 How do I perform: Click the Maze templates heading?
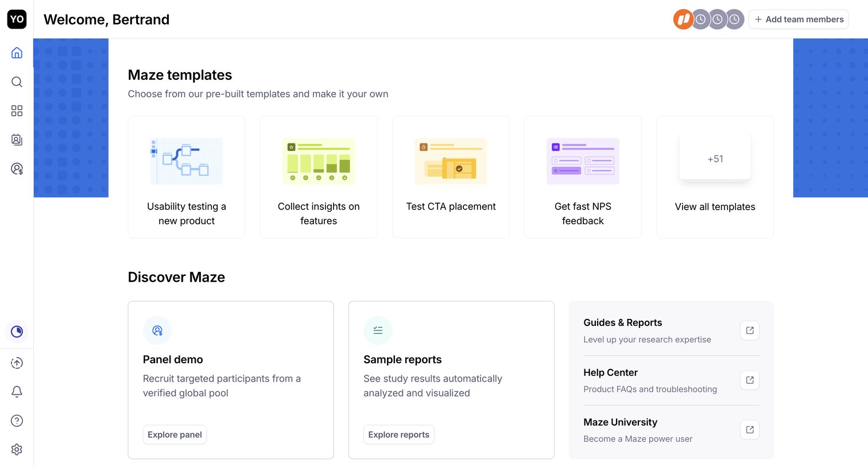coord(180,75)
